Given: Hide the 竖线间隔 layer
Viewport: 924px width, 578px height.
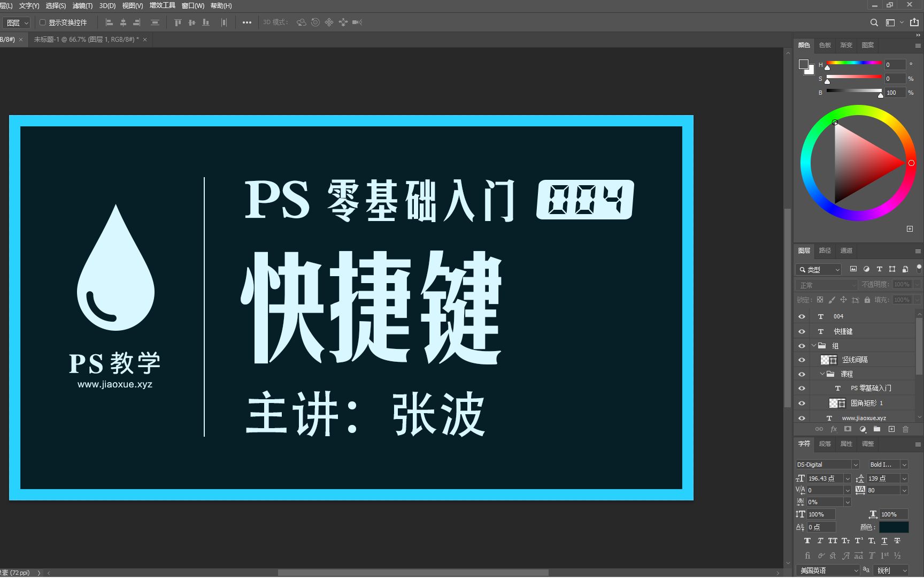Looking at the screenshot, I should pos(802,360).
